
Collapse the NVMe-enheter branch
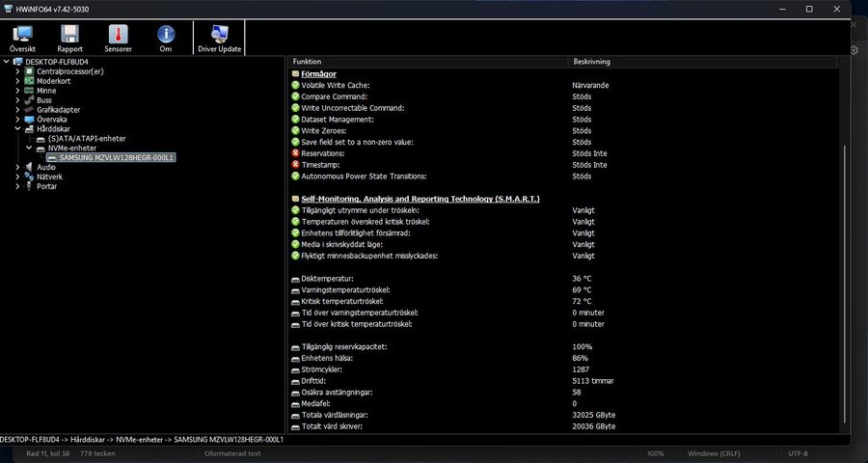[x=29, y=148]
